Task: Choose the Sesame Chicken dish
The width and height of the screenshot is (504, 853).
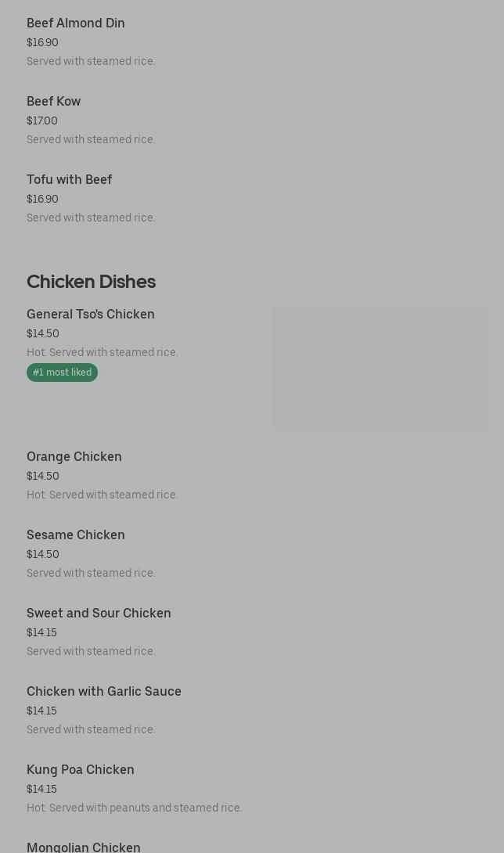Action: (x=76, y=535)
